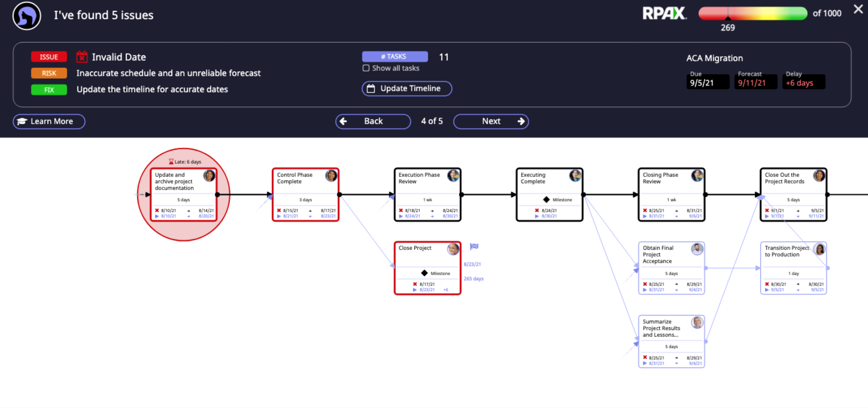Image resolution: width=868 pixels, height=414 pixels.
Task: Click the Next button to view issue 5
Action: point(491,121)
